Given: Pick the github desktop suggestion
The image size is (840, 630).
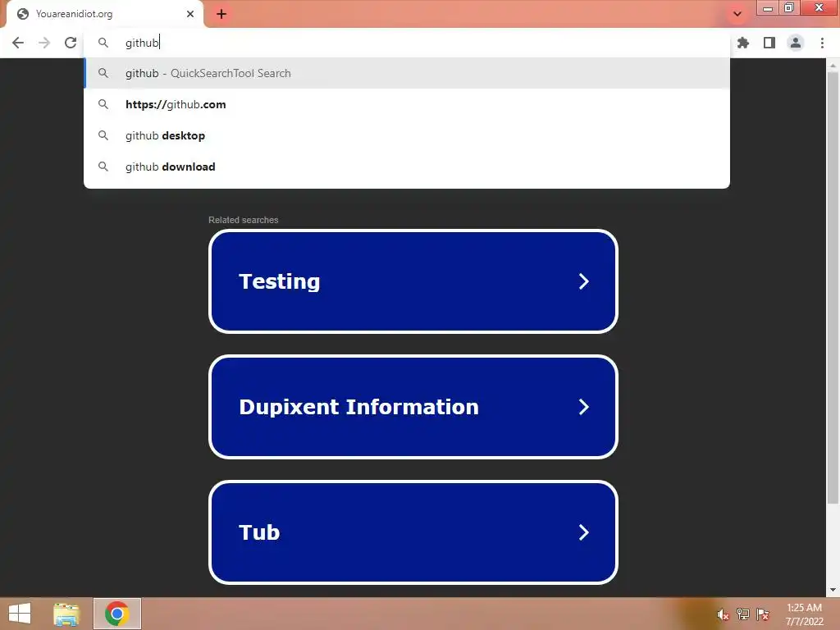Looking at the screenshot, I should pyautogui.click(x=407, y=135).
